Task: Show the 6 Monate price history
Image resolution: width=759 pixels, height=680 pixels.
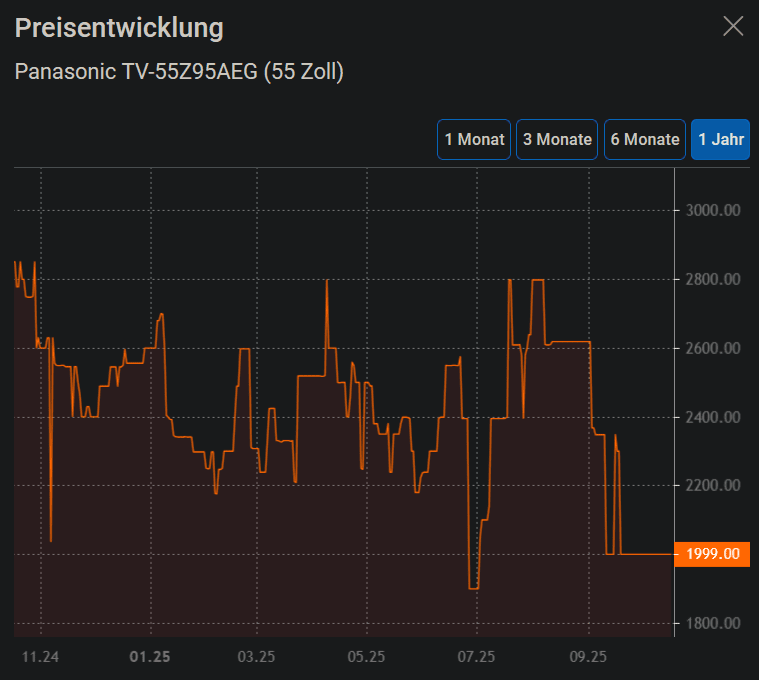Action: click(x=645, y=139)
